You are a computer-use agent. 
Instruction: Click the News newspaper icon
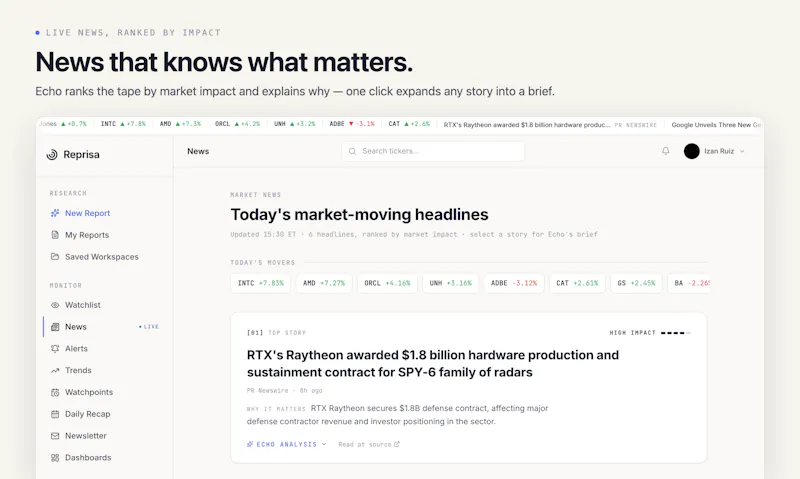pos(55,327)
